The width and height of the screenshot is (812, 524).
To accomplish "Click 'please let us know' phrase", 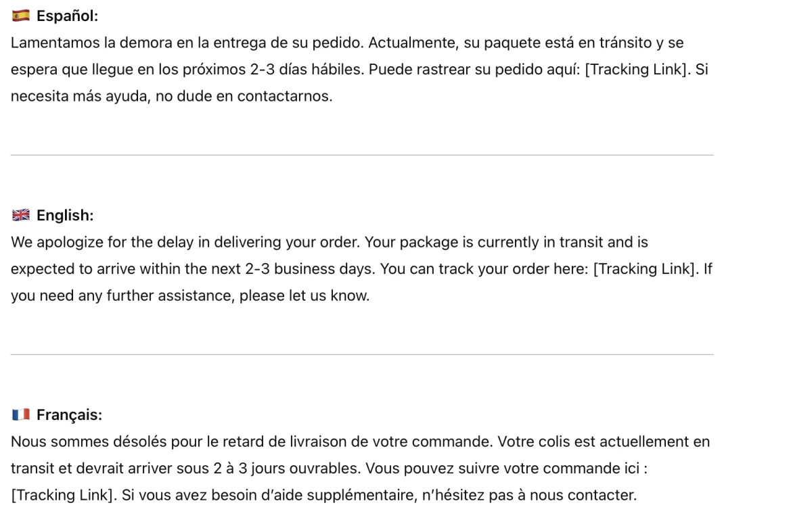I will tap(304, 296).
